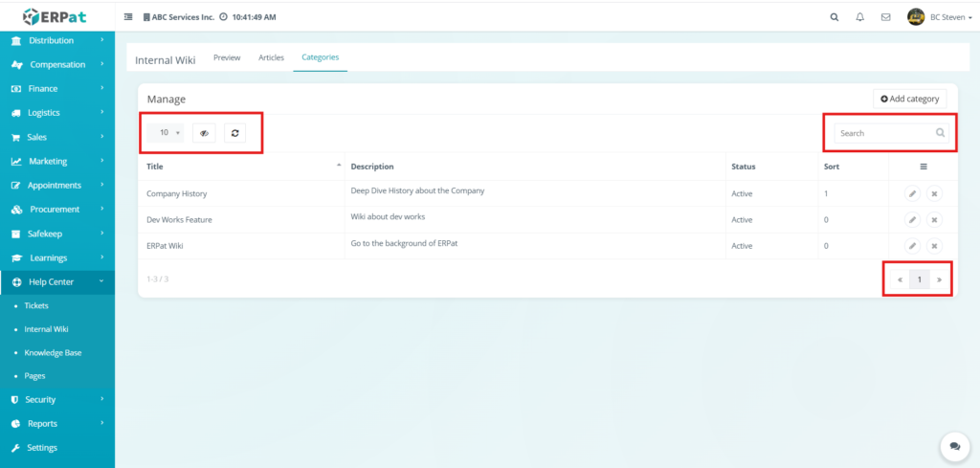Switch to the Articles tab
980x468 pixels.
pyautogui.click(x=271, y=57)
